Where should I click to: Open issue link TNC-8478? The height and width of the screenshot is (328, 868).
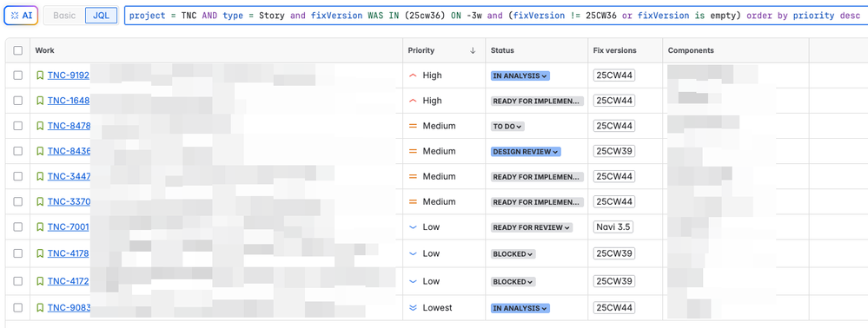coord(69,126)
